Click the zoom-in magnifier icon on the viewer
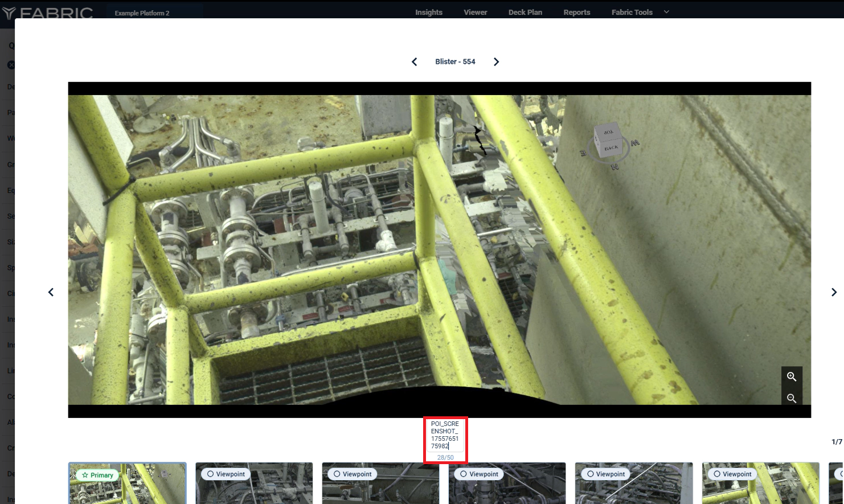This screenshot has height=504, width=844. click(792, 376)
